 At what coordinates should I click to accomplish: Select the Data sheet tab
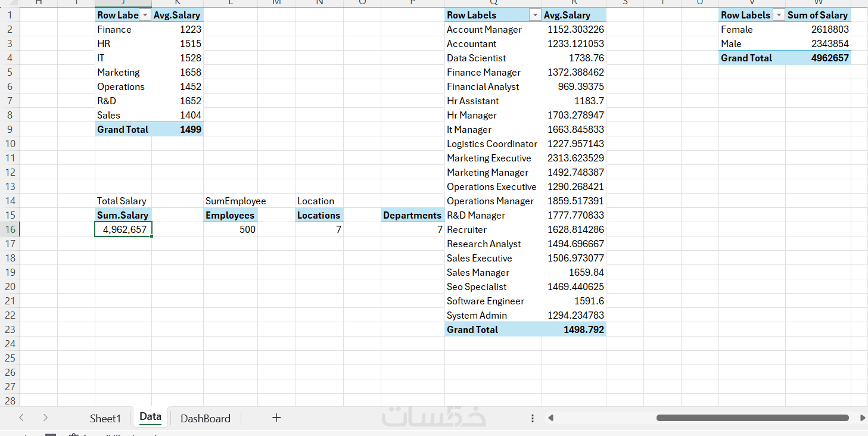(x=150, y=417)
